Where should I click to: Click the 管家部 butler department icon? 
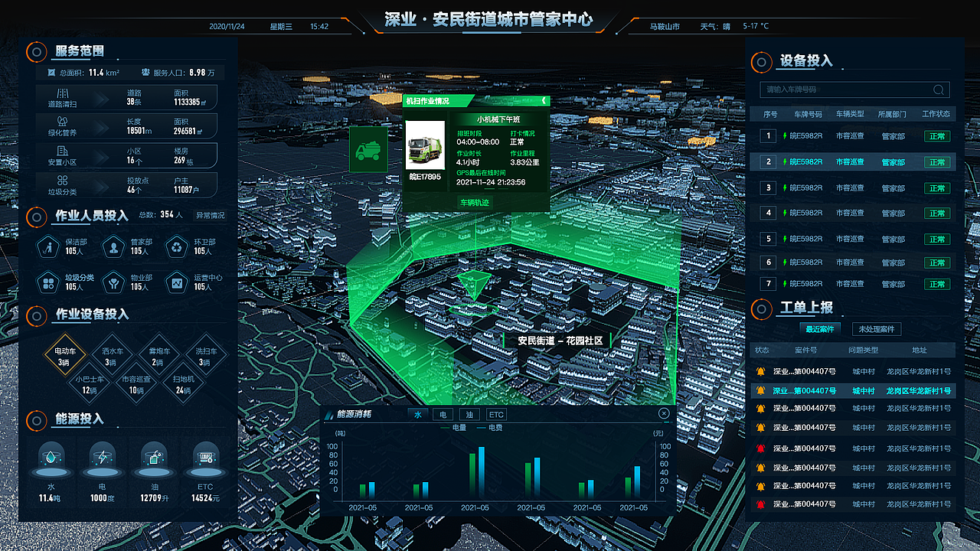[x=114, y=247]
